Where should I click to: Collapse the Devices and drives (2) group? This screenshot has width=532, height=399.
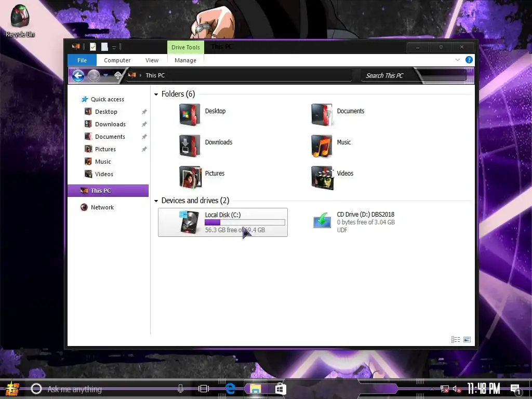(156, 201)
